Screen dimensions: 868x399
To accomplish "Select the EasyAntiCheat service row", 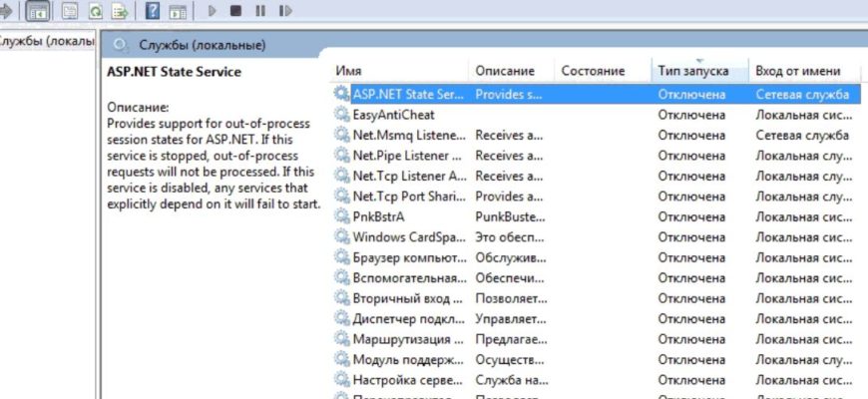I will [x=393, y=115].
